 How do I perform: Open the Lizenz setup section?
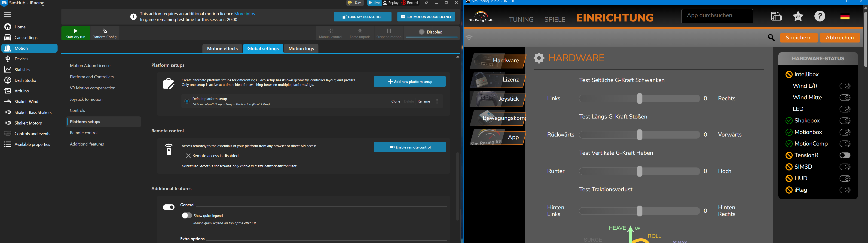pyautogui.click(x=498, y=80)
